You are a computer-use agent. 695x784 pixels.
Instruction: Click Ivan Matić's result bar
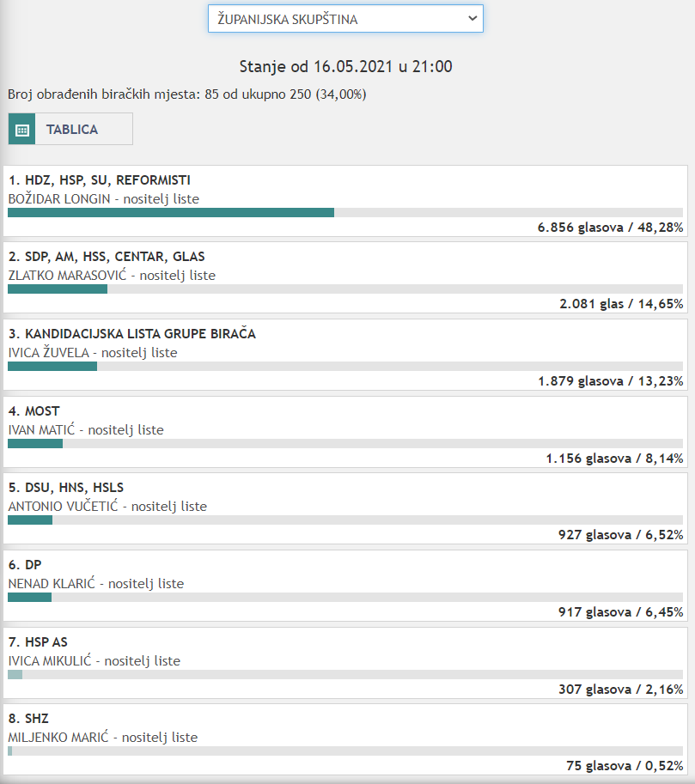[x=35, y=443]
